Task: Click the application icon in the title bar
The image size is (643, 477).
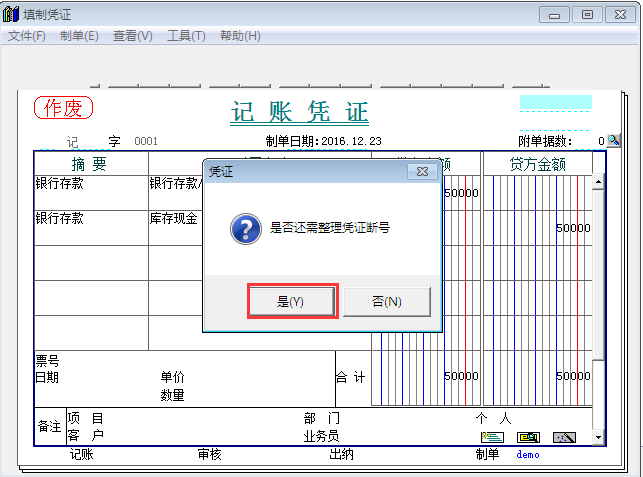Action: [x=12, y=14]
